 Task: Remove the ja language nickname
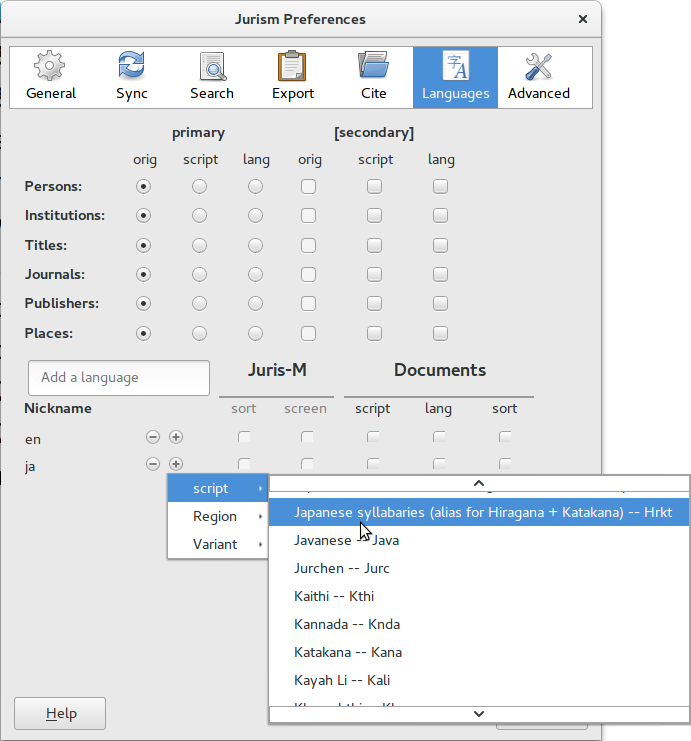click(x=153, y=464)
